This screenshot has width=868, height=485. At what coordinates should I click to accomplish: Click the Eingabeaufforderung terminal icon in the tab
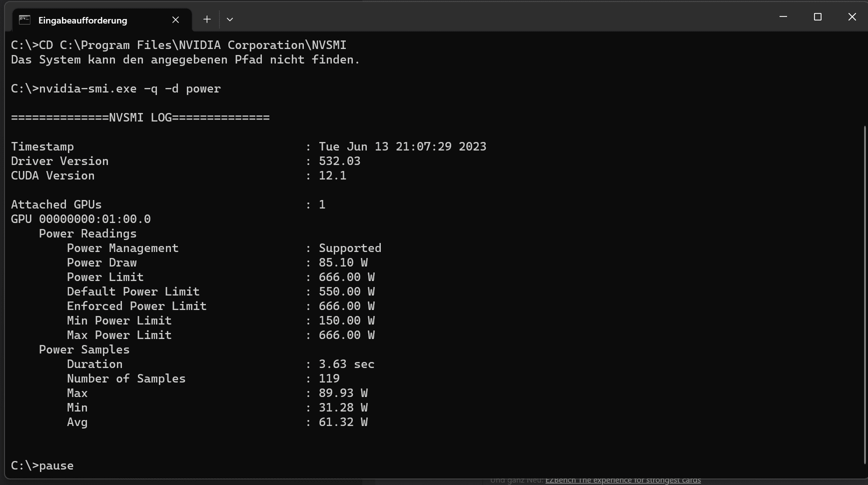[24, 20]
